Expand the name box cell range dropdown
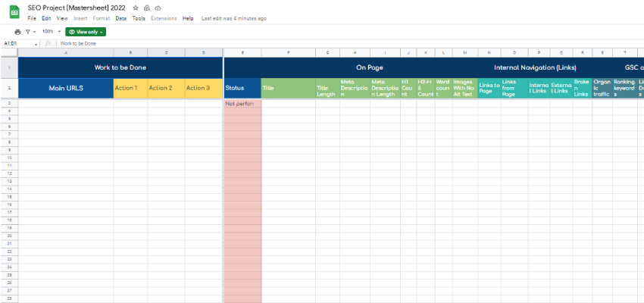The width and height of the screenshot is (644, 303). coord(36,44)
